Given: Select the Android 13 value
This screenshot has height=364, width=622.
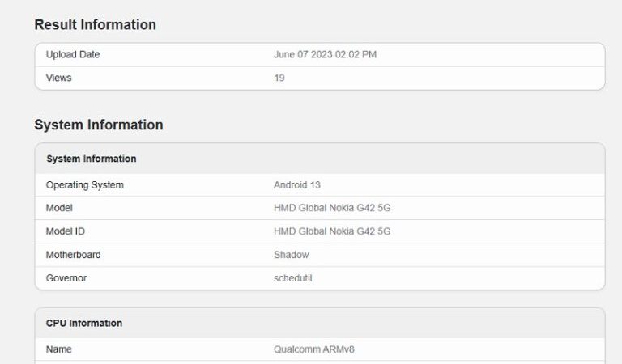Looking at the screenshot, I should coord(297,185).
